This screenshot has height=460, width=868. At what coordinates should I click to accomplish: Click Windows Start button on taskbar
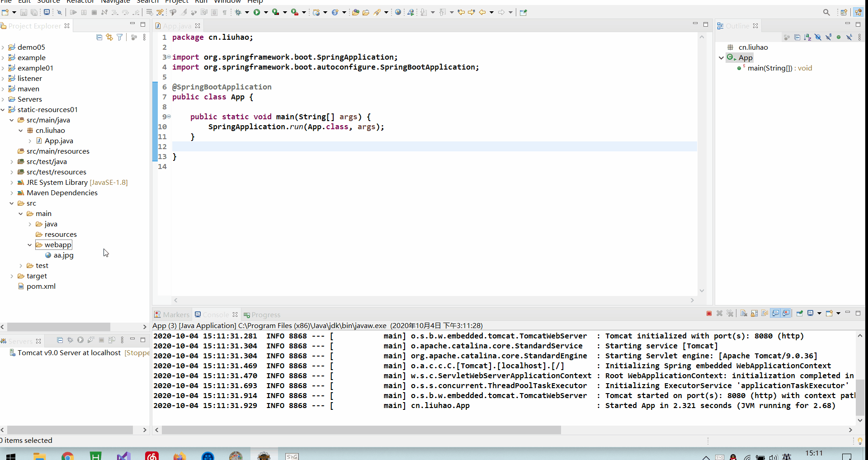coord(11,456)
